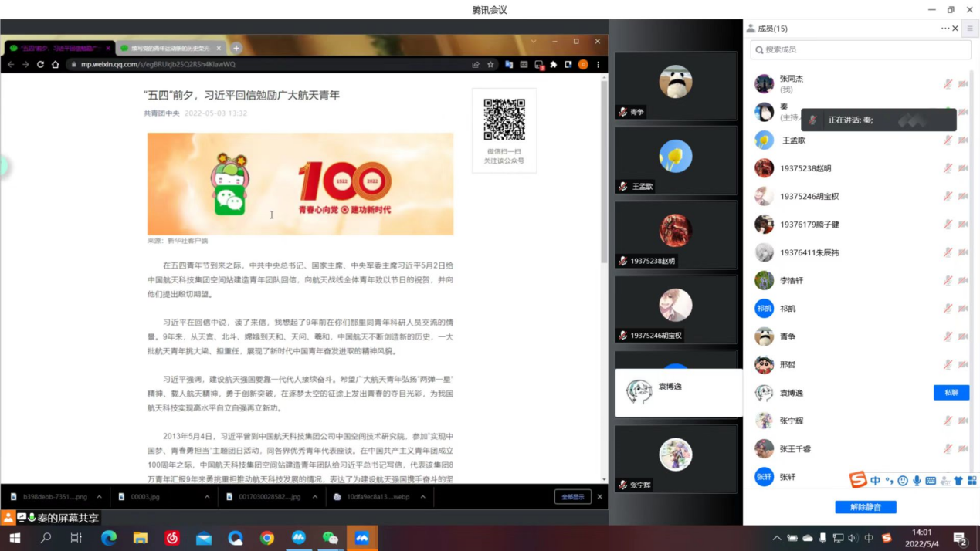
Task: Show hidden system tray icons
Action: click(x=776, y=538)
